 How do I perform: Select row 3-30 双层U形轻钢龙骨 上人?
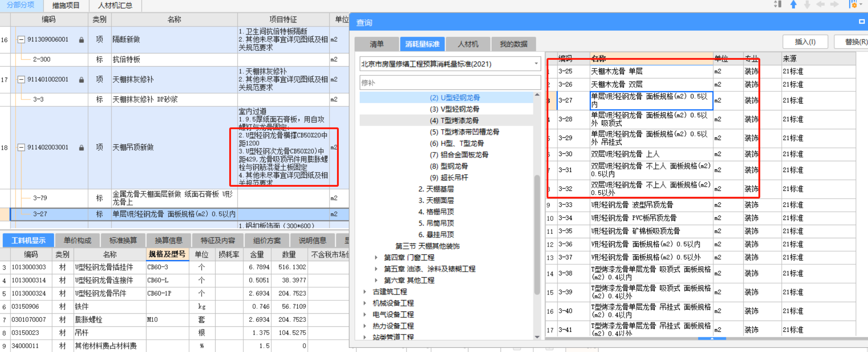[701, 154]
